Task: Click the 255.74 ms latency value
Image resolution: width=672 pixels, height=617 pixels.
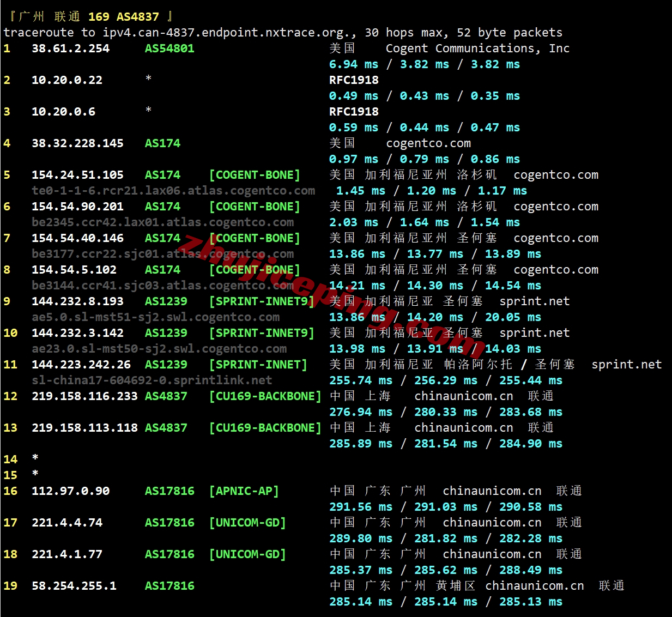Action: 361,380
